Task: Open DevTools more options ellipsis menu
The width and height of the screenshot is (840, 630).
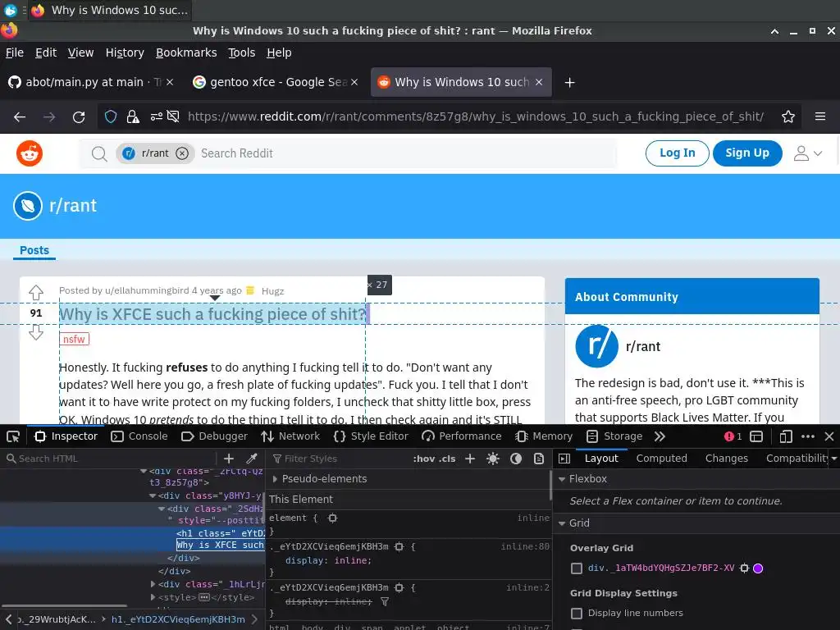Action: [x=808, y=436]
